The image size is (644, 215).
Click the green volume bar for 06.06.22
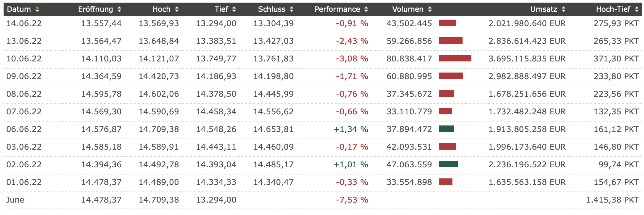[x=446, y=129]
